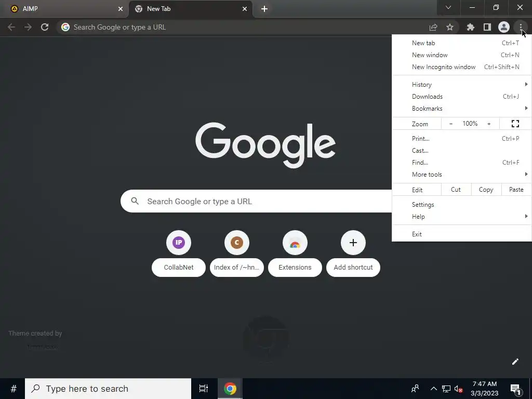Open the People icon in taskbar
This screenshot has width=532, height=399.
(415, 389)
